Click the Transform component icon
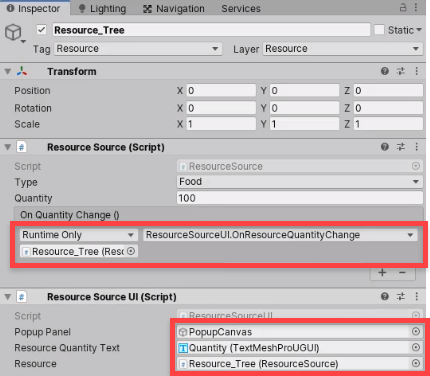430x376 pixels. click(x=22, y=71)
